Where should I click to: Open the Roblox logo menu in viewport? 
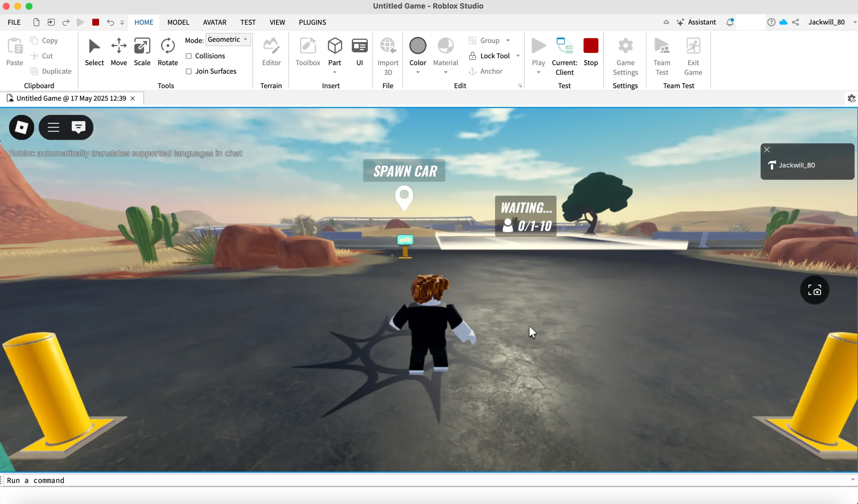[21, 127]
